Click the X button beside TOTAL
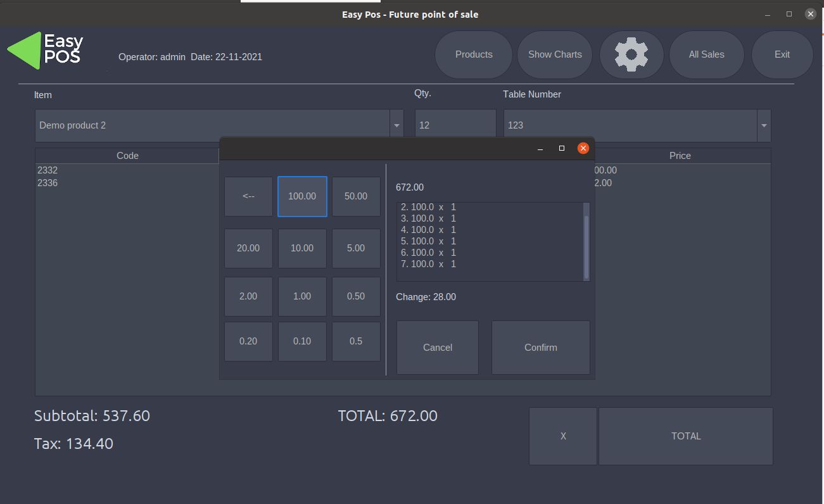Screen dimensions: 824x504 pos(562,436)
